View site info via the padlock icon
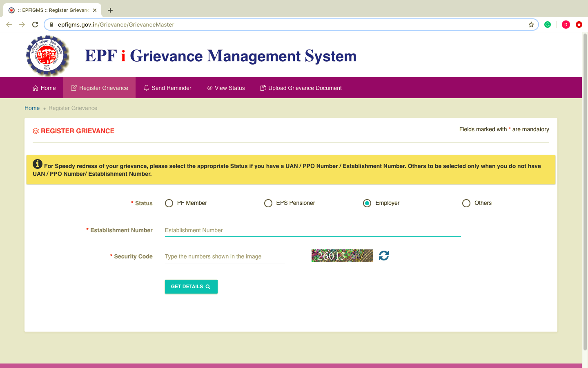 [51, 25]
